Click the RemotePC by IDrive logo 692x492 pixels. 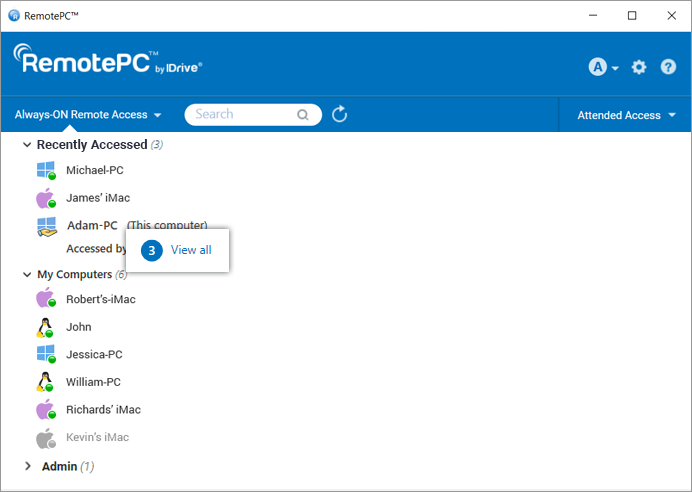click(108, 59)
